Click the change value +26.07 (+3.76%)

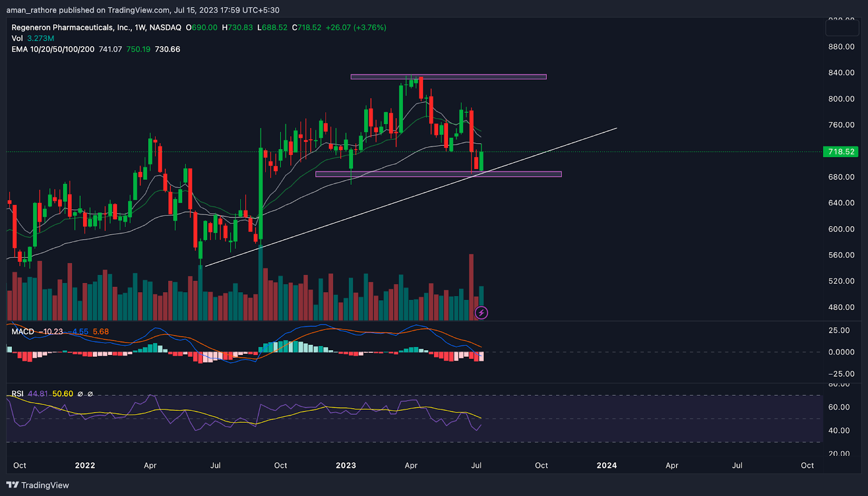pos(356,28)
